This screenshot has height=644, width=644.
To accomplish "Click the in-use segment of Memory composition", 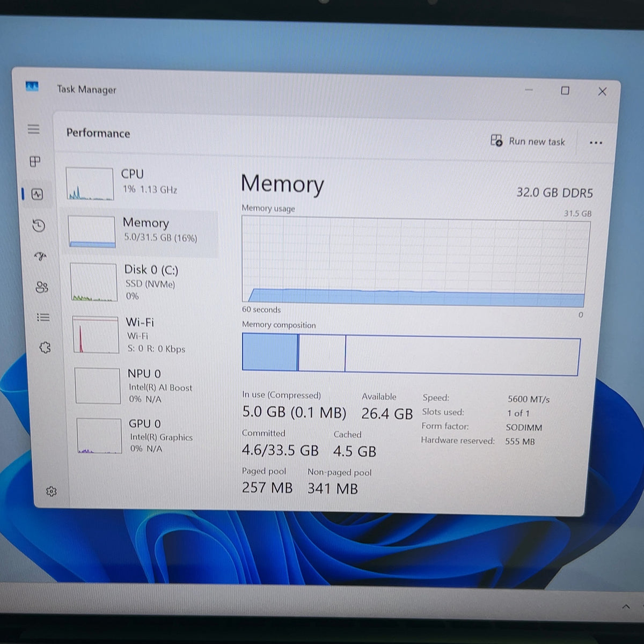I will [270, 352].
